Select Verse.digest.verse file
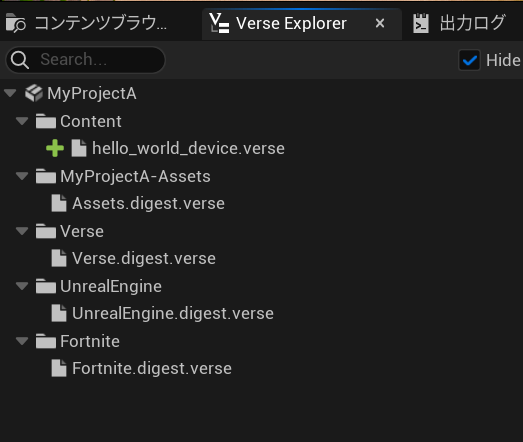 point(144,259)
